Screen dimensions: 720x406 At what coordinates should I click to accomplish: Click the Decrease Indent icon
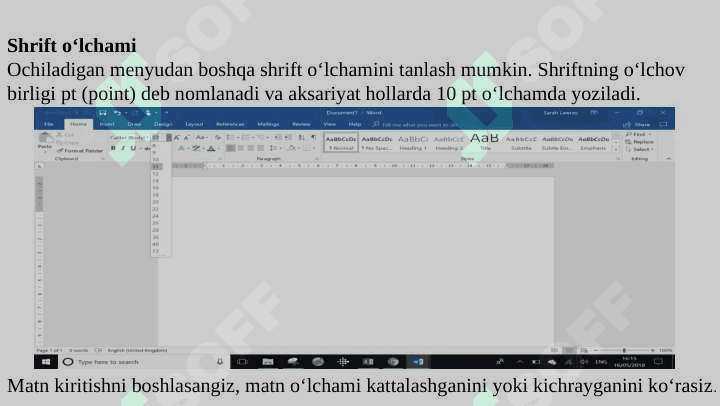coord(278,137)
